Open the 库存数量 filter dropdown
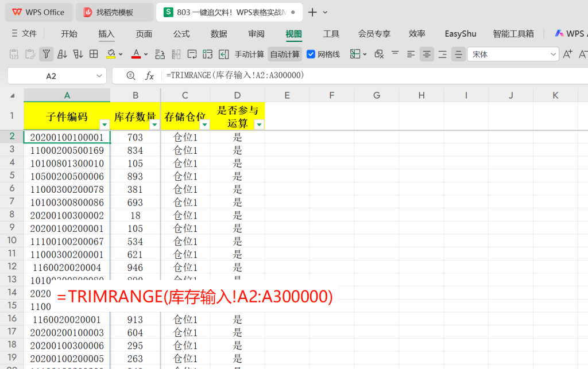The height and width of the screenshot is (369, 588). [x=154, y=125]
